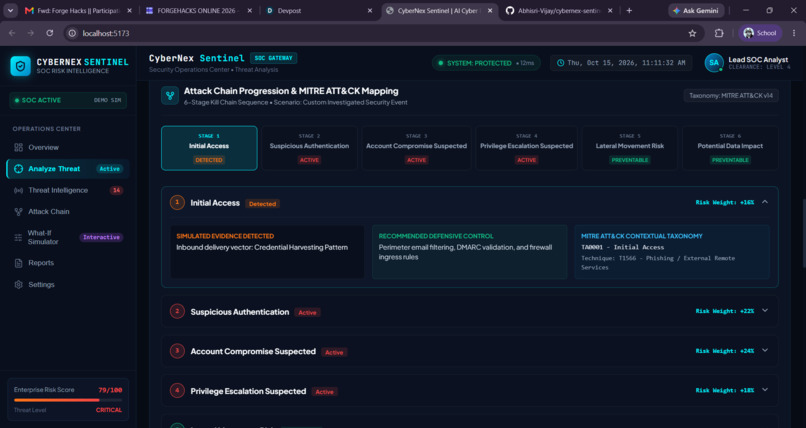Image resolution: width=806 pixels, height=428 pixels.
Task: Switch to the GitHub cybernex-sentinel tab
Action: (x=559, y=11)
